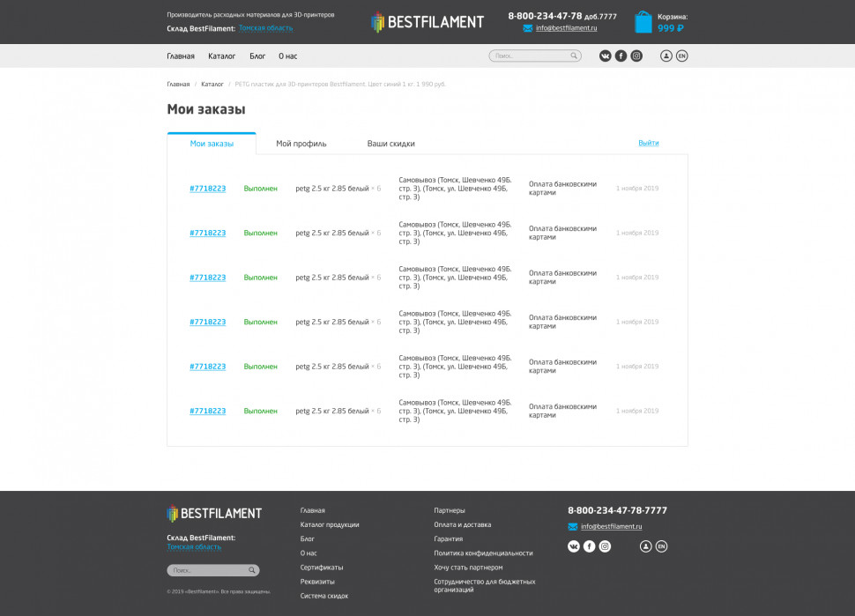Click the header search input field
The height and width of the screenshot is (616, 855).
click(535, 56)
